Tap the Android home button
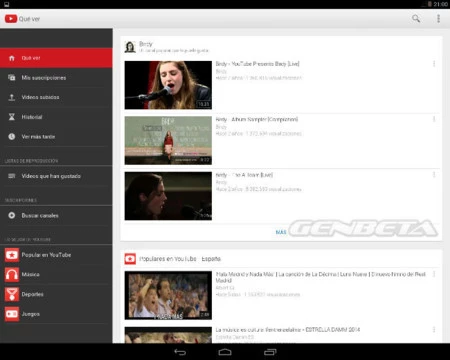Screen dimensions: 450x360 point(225,352)
